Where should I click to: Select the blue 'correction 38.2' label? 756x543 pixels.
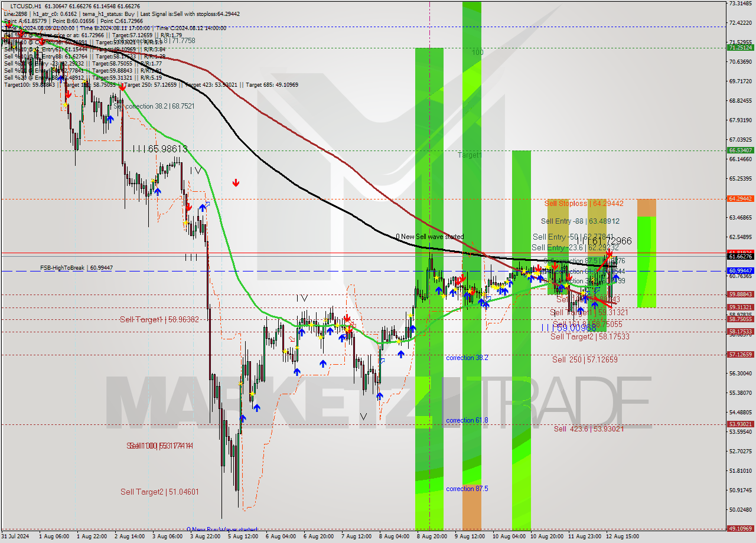[467, 358]
